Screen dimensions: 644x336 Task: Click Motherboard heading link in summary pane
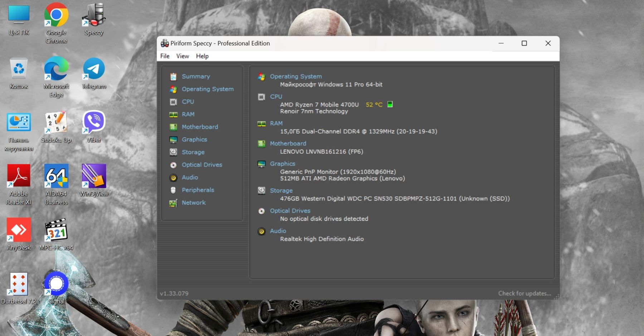click(288, 143)
